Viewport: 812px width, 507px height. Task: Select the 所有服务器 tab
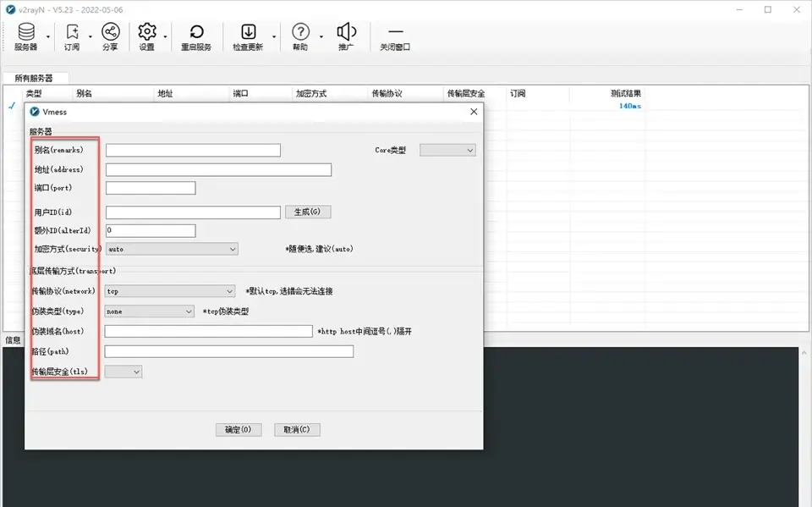point(34,78)
